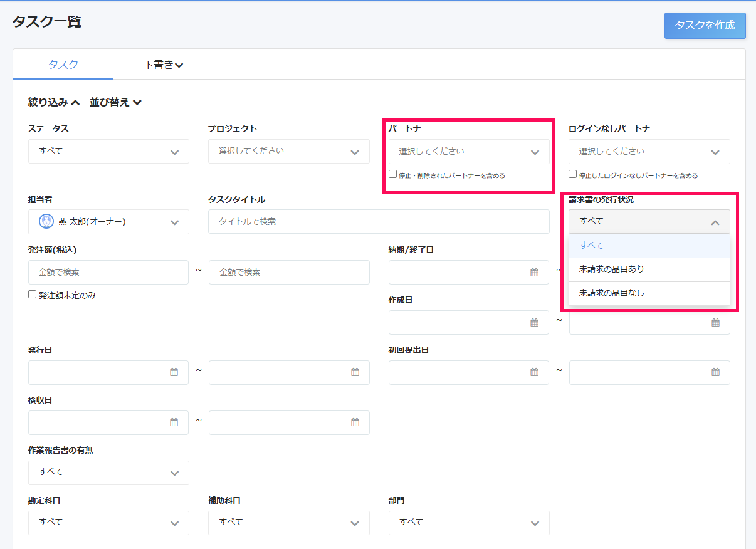Open the 勘定科目 dropdown
This screenshot has height=549, width=756.
108,523
